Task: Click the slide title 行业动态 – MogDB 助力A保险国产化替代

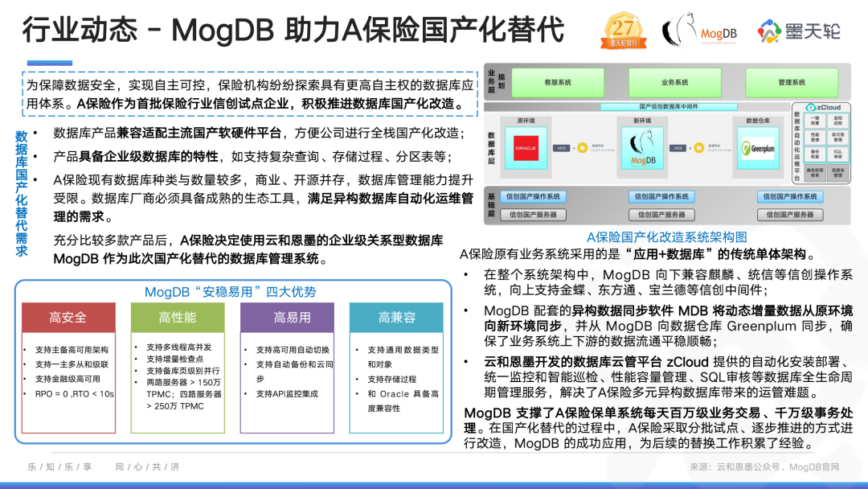Action: point(293,30)
